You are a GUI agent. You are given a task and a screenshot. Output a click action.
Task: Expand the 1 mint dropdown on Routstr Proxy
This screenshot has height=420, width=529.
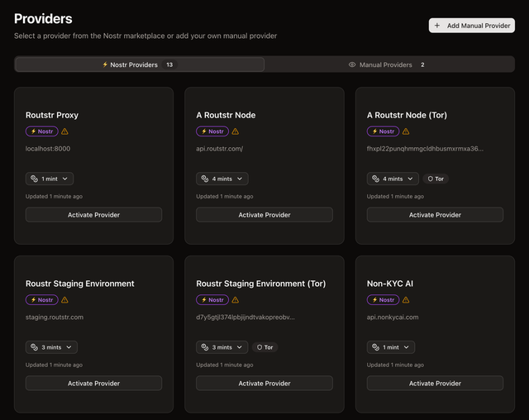[50, 179]
